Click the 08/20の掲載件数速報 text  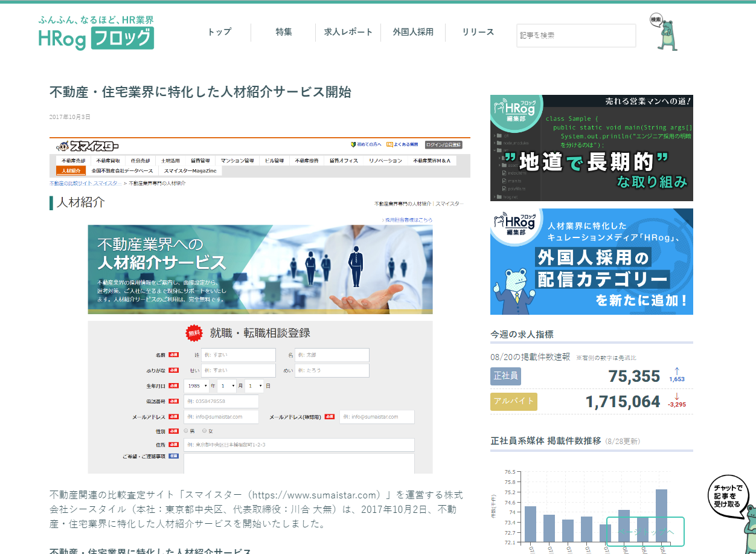(x=530, y=356)
